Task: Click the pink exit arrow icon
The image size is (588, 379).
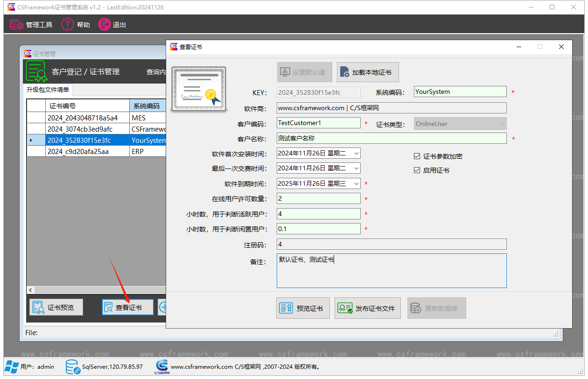Action: tap(105, 24)
